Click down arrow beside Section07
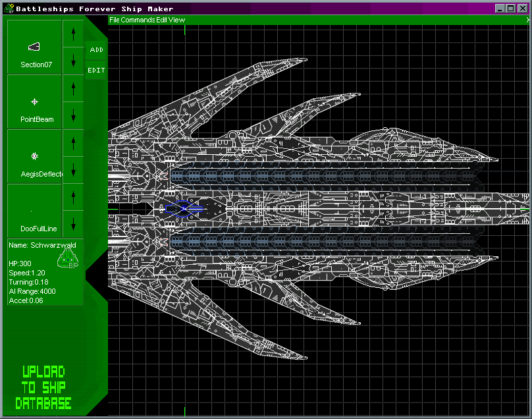 pyautogui.click(x=73, y=61)
